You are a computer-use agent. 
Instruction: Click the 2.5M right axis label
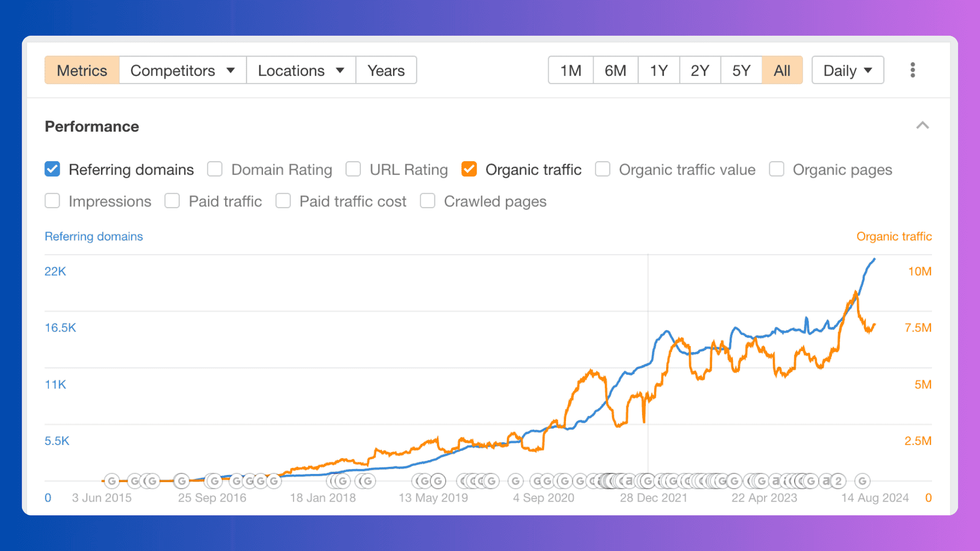(918, 441)
